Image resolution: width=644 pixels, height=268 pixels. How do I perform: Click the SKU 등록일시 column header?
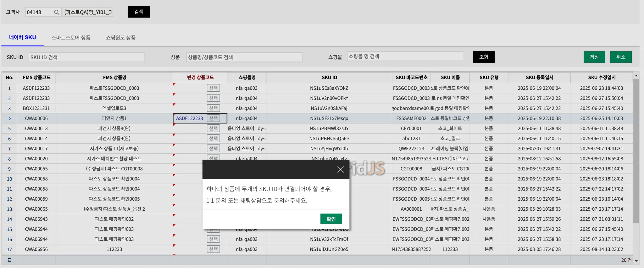pyautogui.click(x=539, y=77)
